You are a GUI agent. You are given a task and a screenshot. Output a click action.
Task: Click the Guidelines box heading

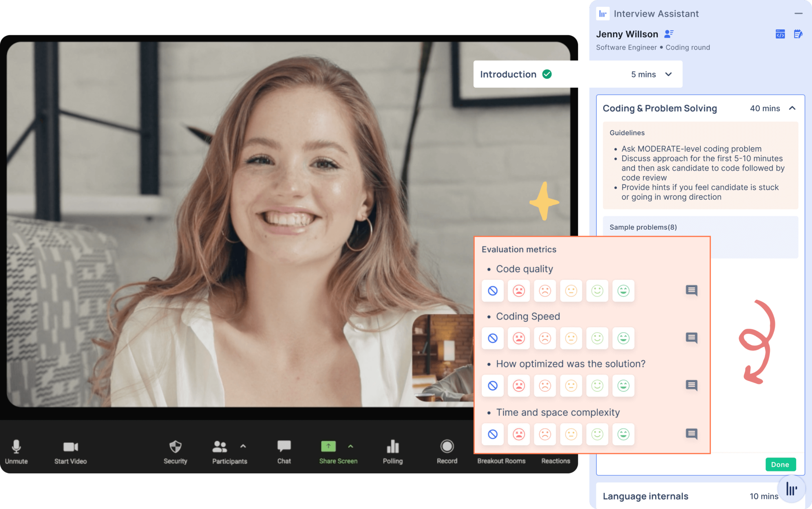point(627,133)
